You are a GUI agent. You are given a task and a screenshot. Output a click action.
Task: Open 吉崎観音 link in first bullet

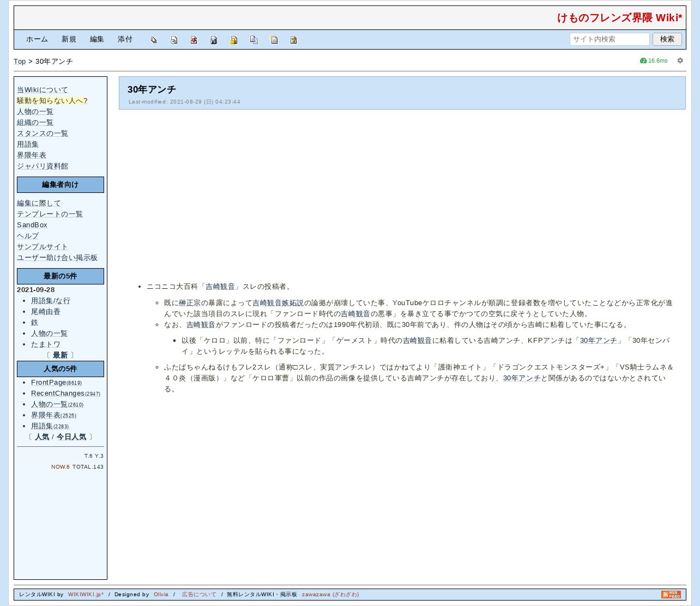[220, 287]
